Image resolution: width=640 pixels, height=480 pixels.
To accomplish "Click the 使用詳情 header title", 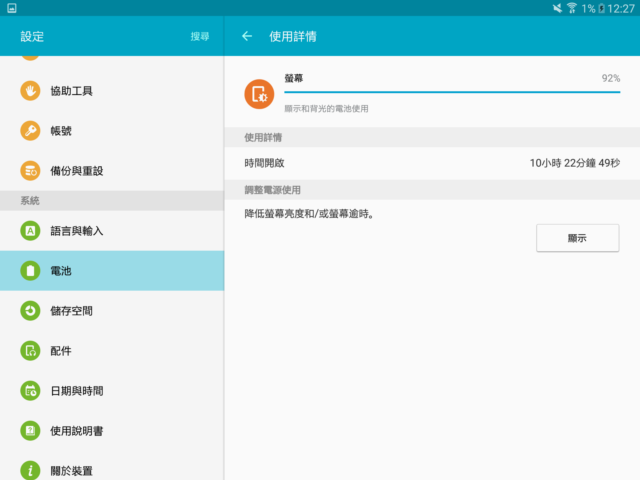I will 293,36.
